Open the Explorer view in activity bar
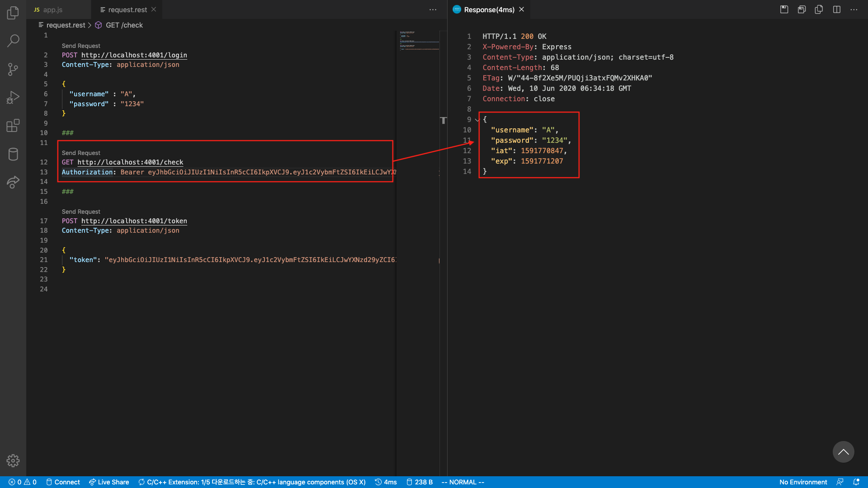 13,13
